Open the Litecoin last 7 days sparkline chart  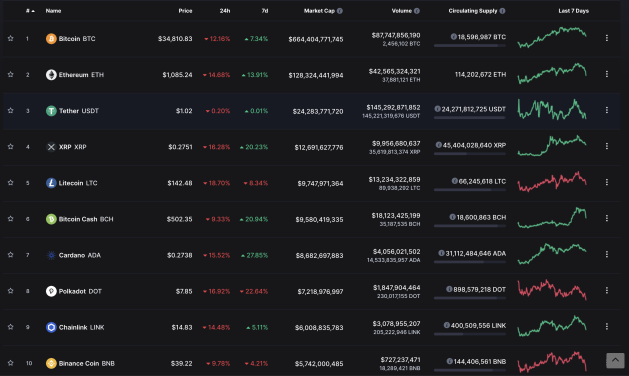point(552,181)
